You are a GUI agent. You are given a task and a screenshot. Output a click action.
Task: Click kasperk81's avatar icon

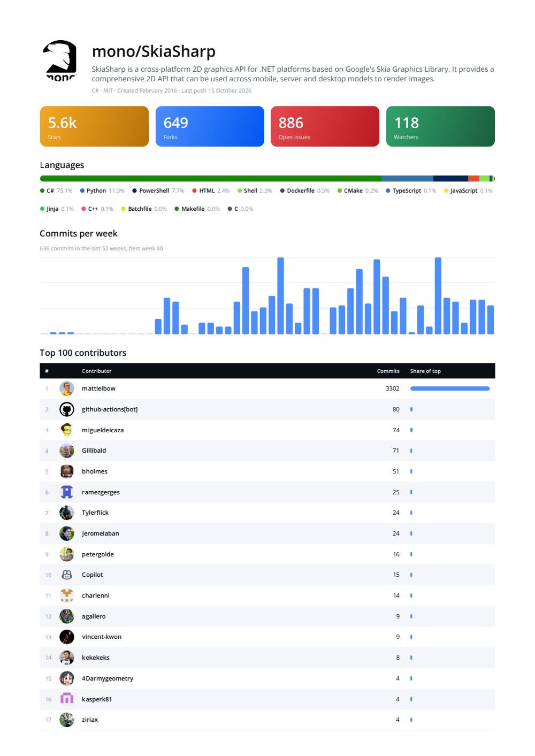pos(67,699)
